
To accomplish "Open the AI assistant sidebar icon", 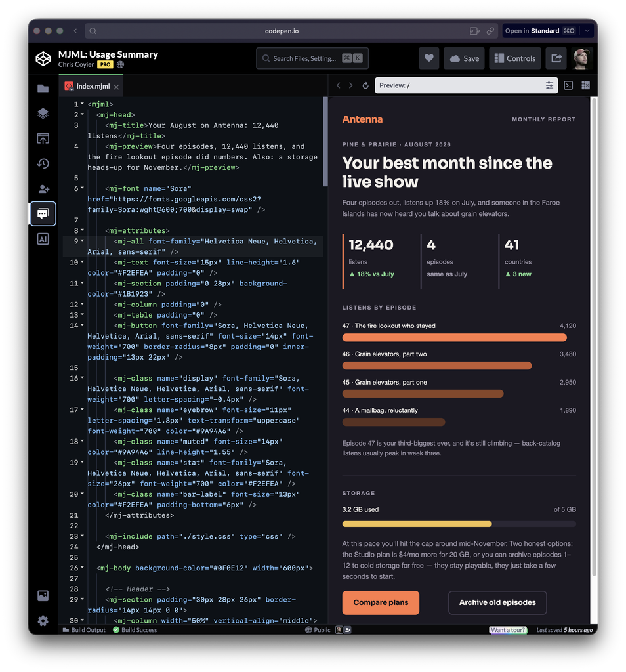I will click(43, 239).
